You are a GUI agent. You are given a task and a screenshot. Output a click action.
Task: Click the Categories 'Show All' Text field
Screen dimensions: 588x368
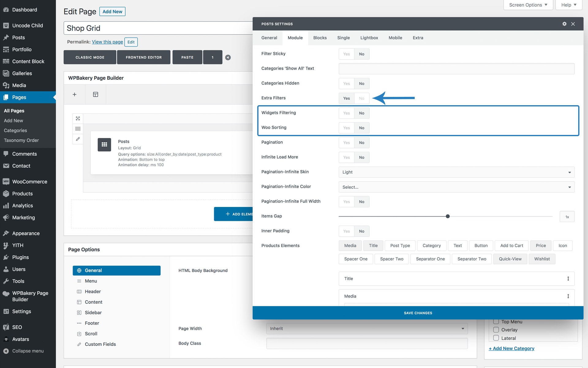point(456,69)
